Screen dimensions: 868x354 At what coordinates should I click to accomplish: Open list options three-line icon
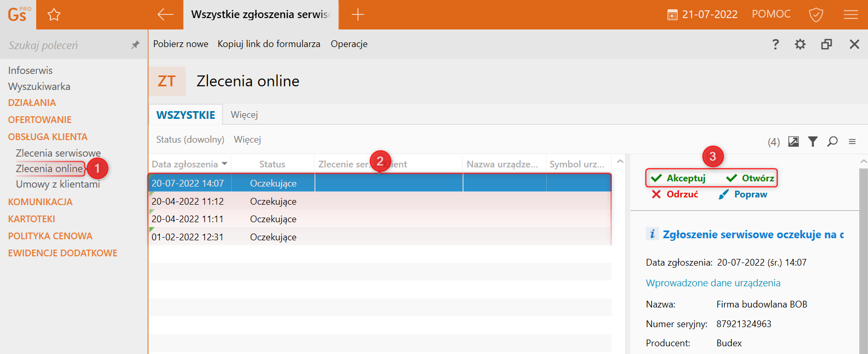coord(852,141)
